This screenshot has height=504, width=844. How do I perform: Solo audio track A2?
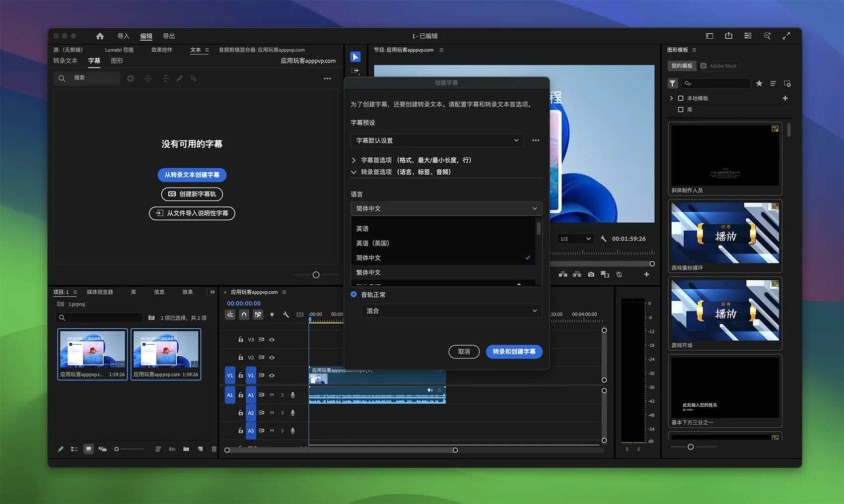(x=282, y=413)
